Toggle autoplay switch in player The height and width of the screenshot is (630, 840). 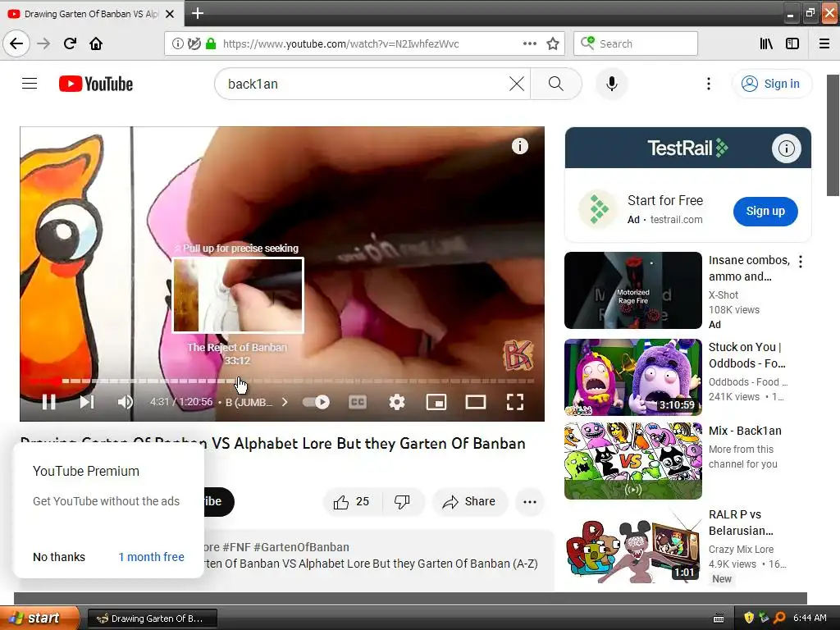pyautogui.click(x=316, y=402)
